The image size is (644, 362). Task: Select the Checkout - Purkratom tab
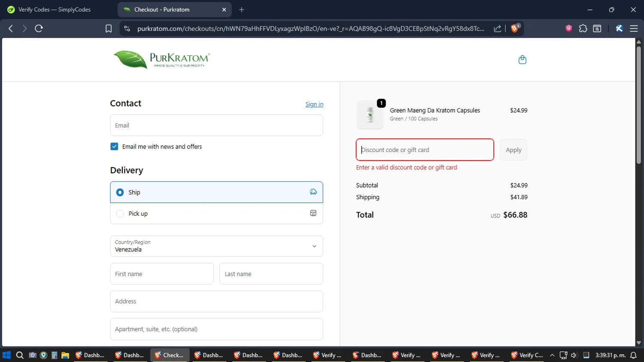[x=174, y=9]
